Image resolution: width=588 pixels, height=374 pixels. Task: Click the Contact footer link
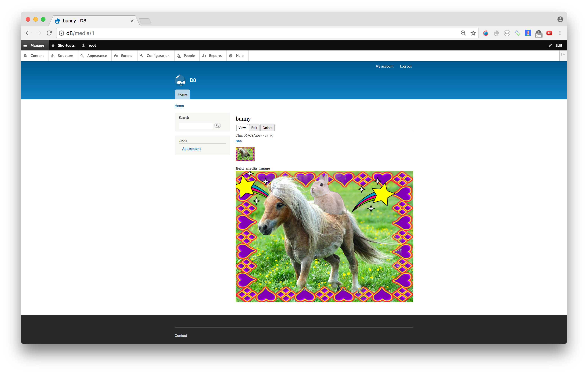pyautogui.click(x=181, y=336)
